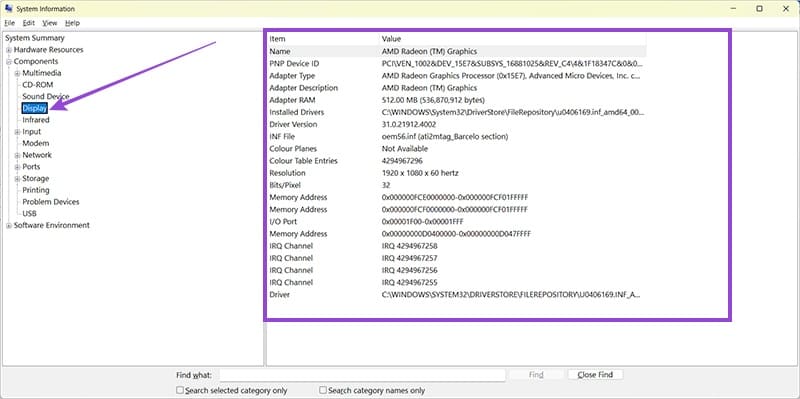The image size is (800, 399).
Task: Expand the Storage node
Action: coord(17,179)
